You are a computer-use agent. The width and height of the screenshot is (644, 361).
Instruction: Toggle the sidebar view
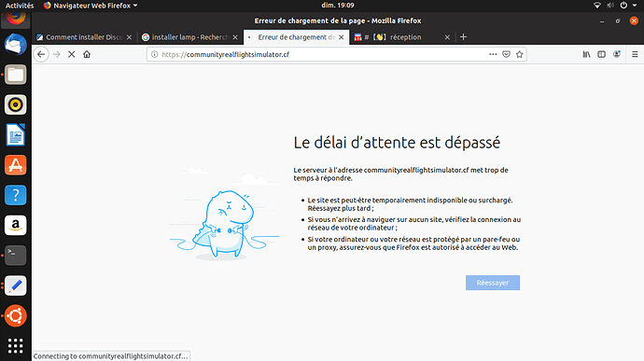[x=601, y=54]
